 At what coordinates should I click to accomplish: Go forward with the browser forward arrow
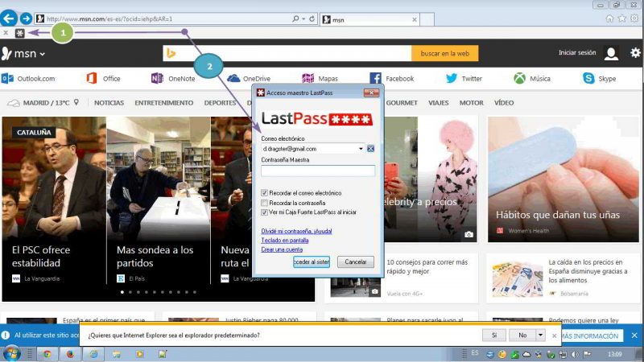point(26,19)
